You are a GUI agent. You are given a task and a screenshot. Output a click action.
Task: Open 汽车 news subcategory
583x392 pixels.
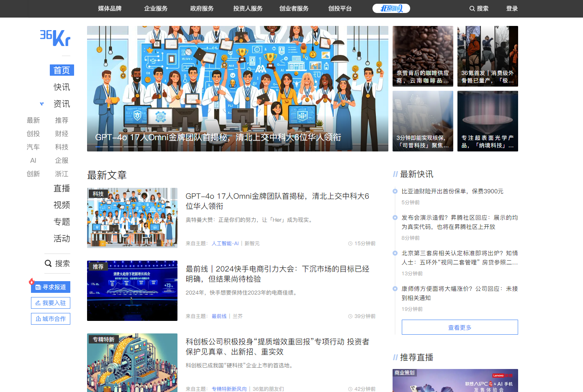coord(33,147)
